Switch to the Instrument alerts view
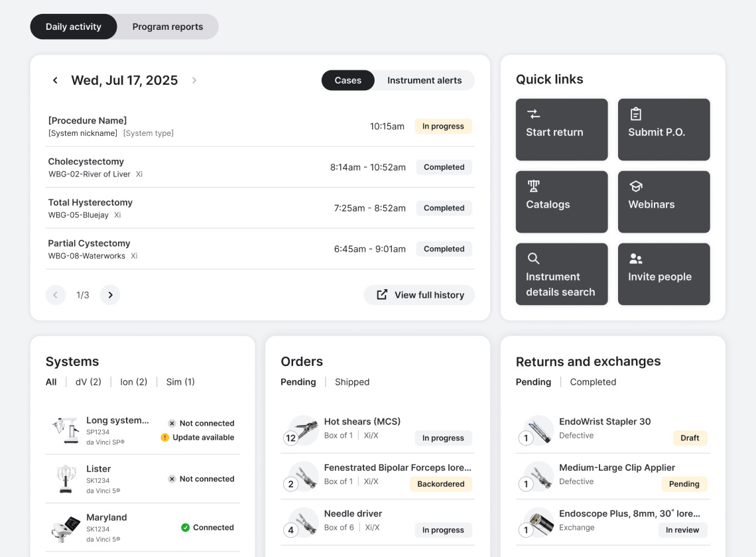Viewport: 756px width, 557px height. point(424,80)
